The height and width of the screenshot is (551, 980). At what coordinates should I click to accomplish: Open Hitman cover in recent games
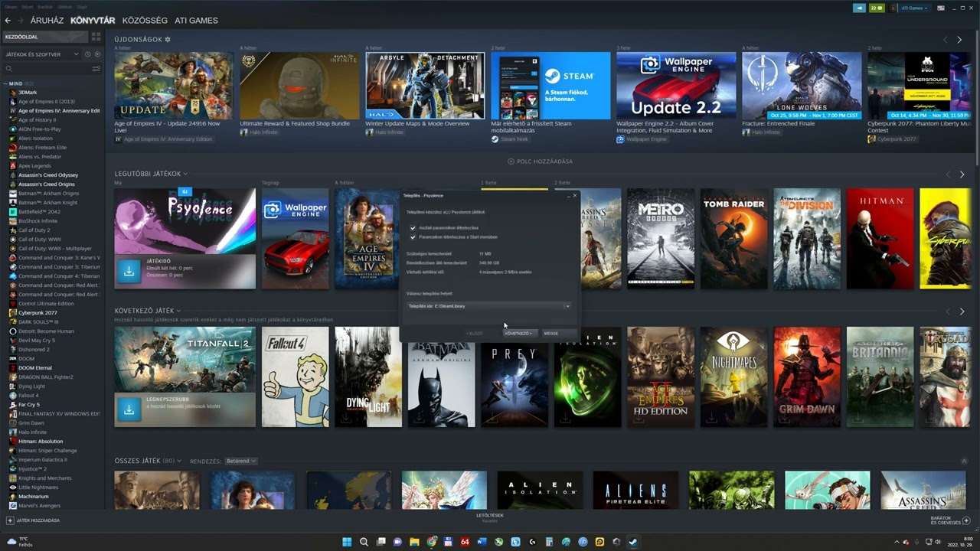[x=880, y=239]
